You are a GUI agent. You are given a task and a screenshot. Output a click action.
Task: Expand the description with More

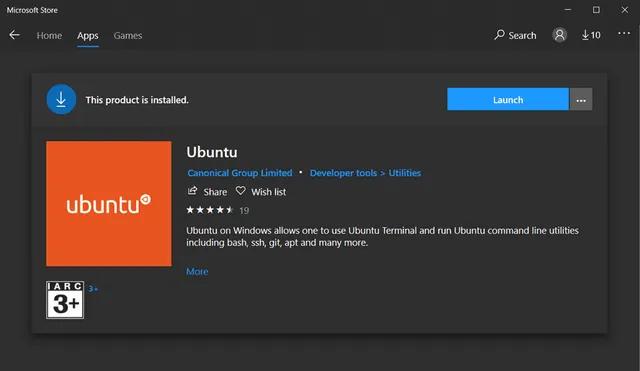coord(197,272)
